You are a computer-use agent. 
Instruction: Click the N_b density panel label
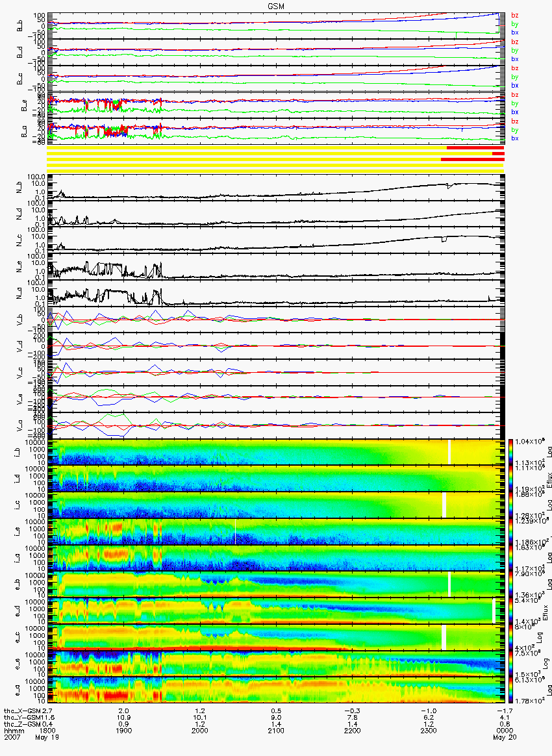(19, 186)
